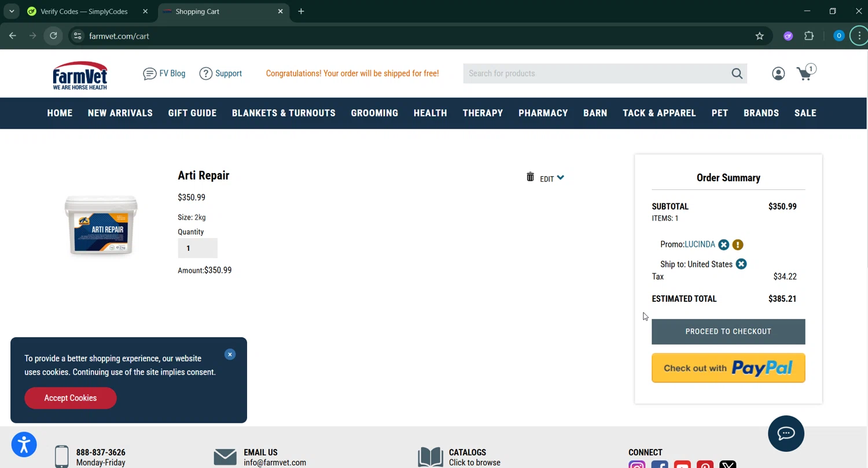Viewport: 868px width, 468px height.
Task: Open the X social link
Action: click(x=728, y=465)
